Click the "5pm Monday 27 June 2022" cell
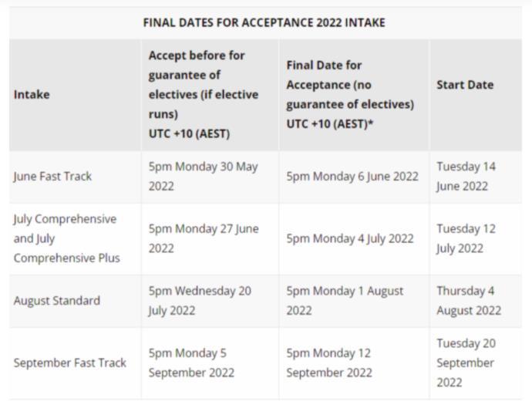This screenshot has width=532, height=408. point(204,238)
